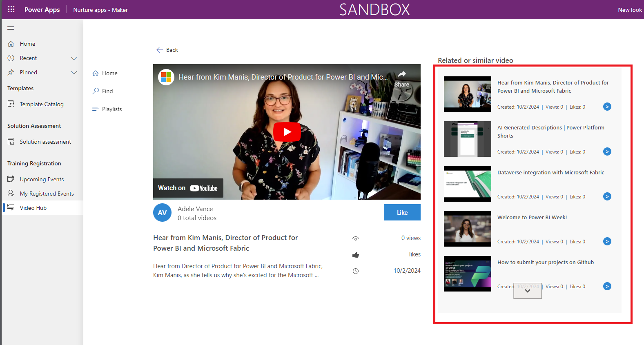This screenshot has height=345, width=644.
Task: Click the Recent clock icon
Action: [x=11, y=58]
